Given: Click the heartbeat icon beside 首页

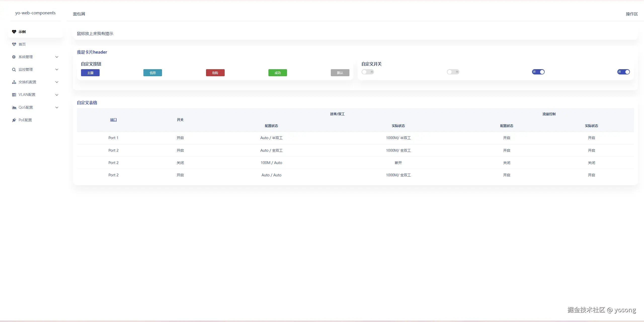Looking at the screenshot, I should (x=14, y=44).
